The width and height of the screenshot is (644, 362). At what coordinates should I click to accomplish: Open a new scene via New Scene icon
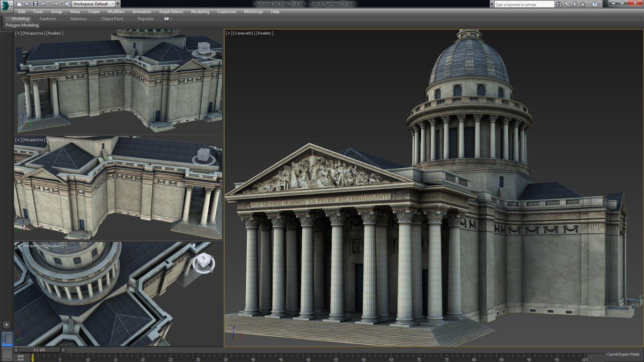(19, 4)
